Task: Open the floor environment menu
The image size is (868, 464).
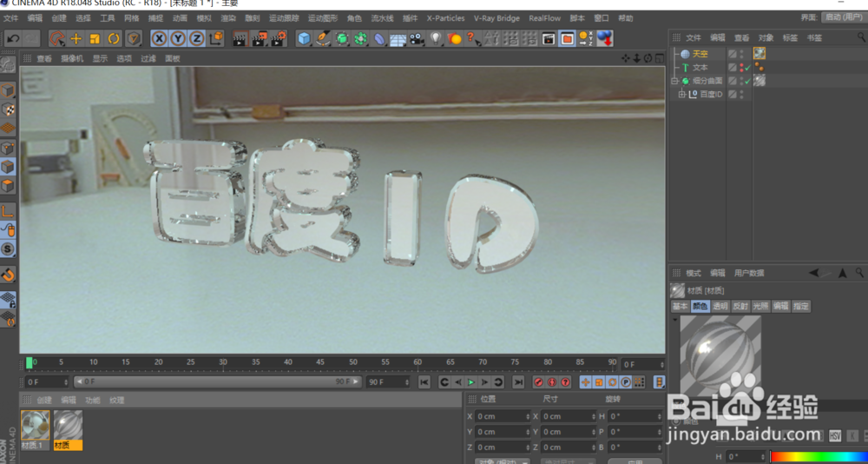Action: [x=398, y=39]
